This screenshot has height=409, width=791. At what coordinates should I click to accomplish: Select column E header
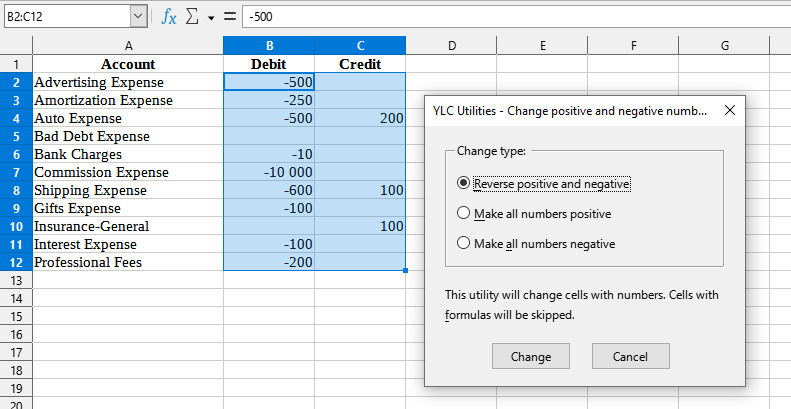(542, 45)
